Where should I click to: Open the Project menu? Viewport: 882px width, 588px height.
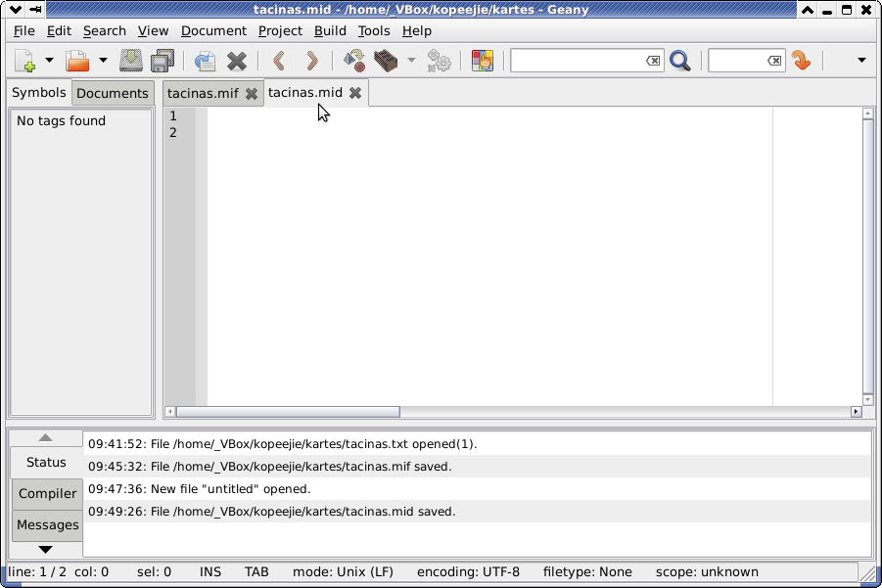coord(280,31)
